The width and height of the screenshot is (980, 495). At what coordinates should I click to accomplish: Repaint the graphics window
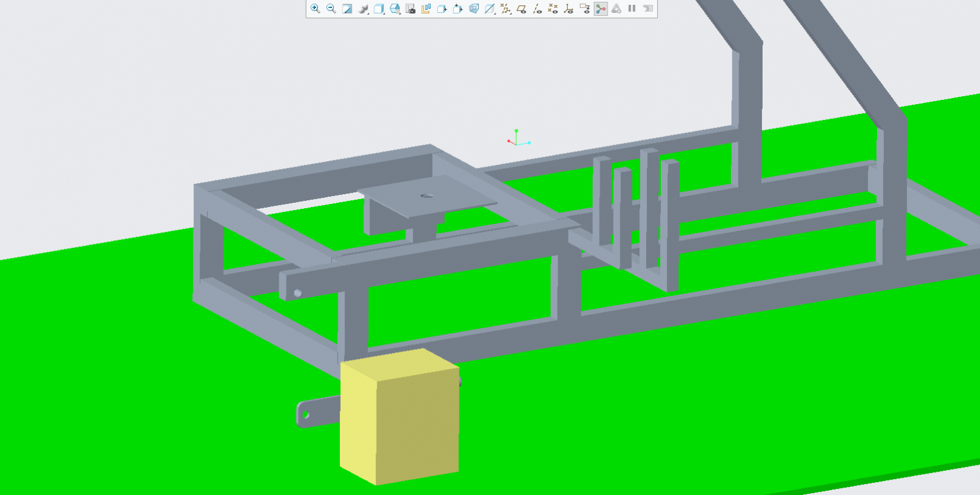click(347, 9)
